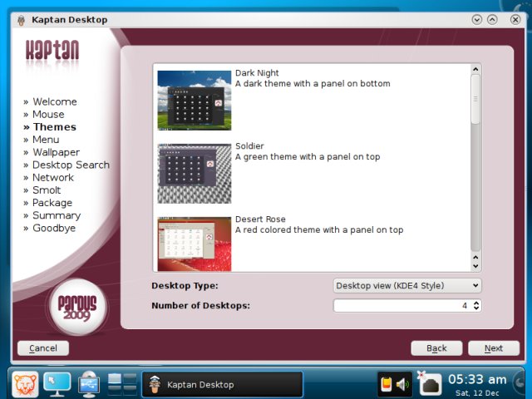Open the Pardus lion application launcher menu
This screenshot has width=532, height=399.
point(25,384)
